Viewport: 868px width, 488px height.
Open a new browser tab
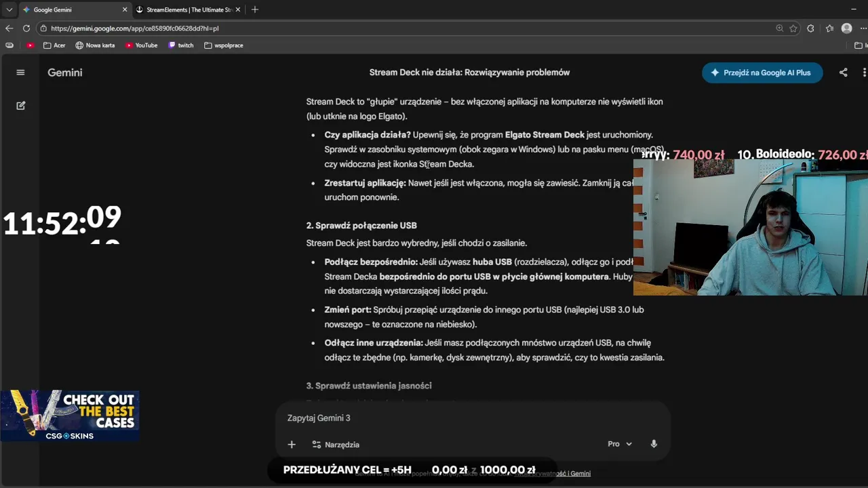click(255, 9)
